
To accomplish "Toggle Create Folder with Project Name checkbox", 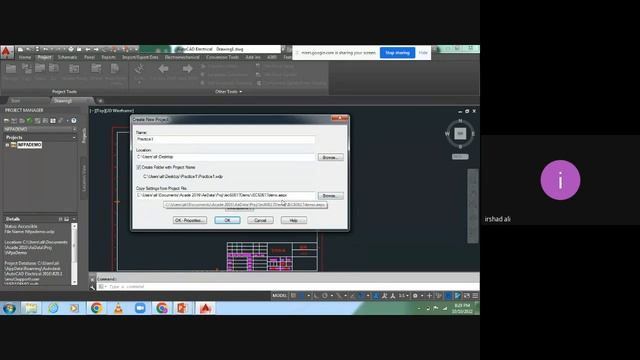I will pos(138,167).
